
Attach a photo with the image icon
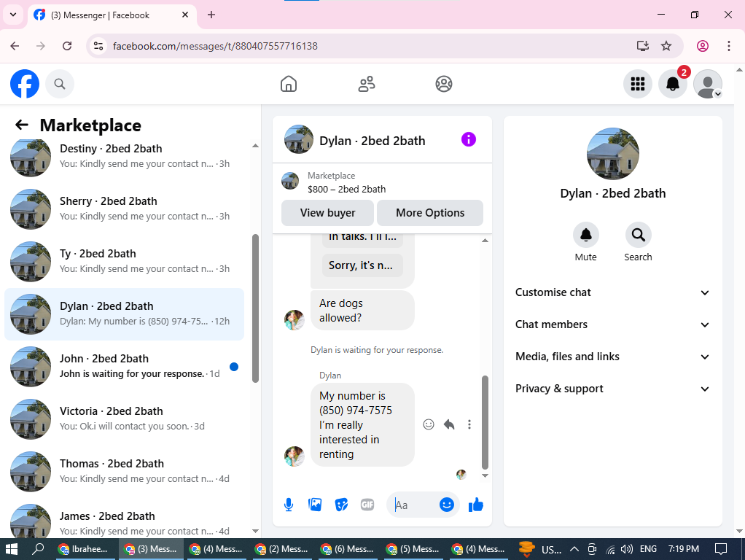click(315, 505)
